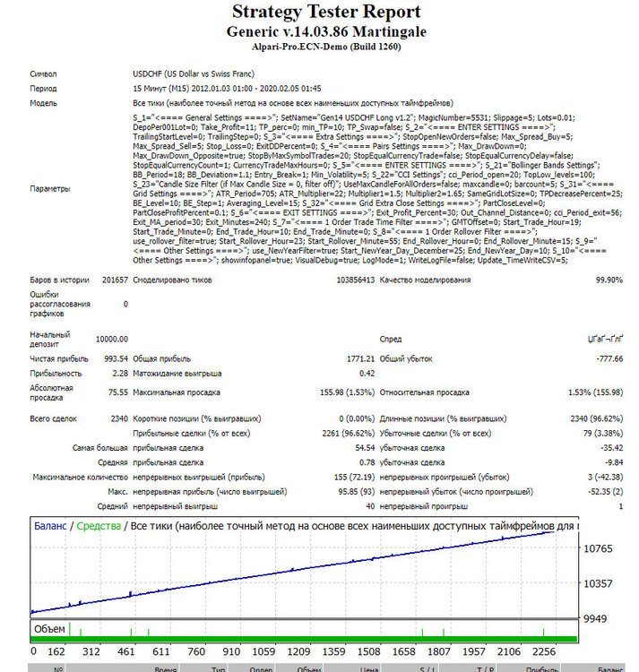Click the "Относительная просадка" label
The height and width of the screenshot is (672, 639).
(424, 392)
